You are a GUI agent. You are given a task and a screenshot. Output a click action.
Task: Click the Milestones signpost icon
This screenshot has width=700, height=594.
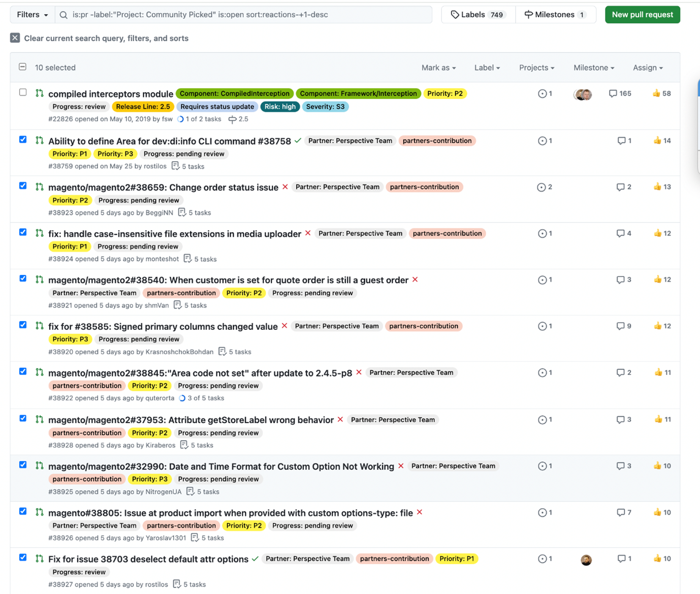(x=529, y=14)
